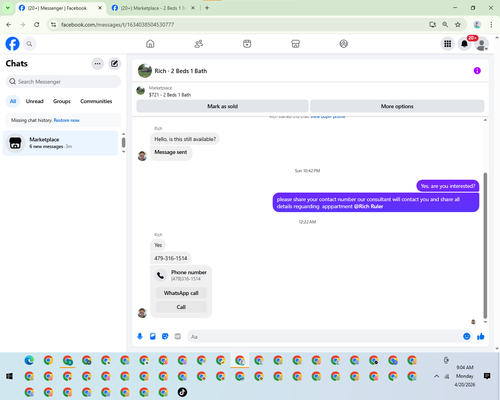Open the Friends icon in top navigation
Screen dimensions: 500x400
(x=199, y=44)
